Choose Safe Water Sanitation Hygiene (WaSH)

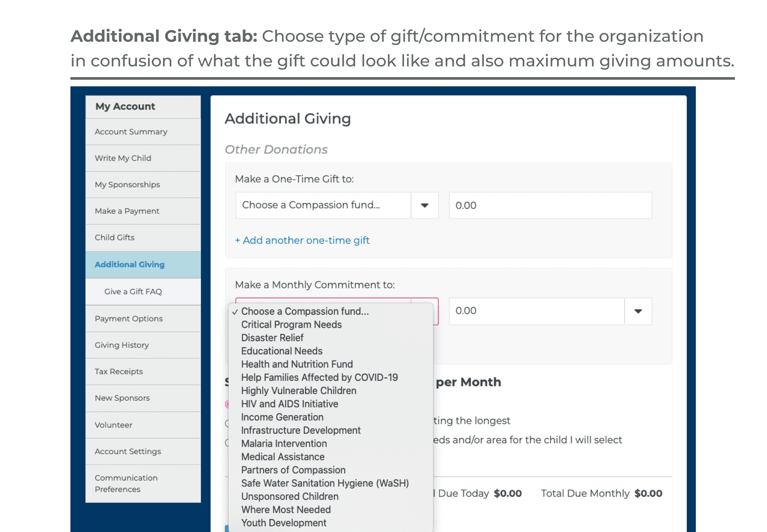(331, 483)
